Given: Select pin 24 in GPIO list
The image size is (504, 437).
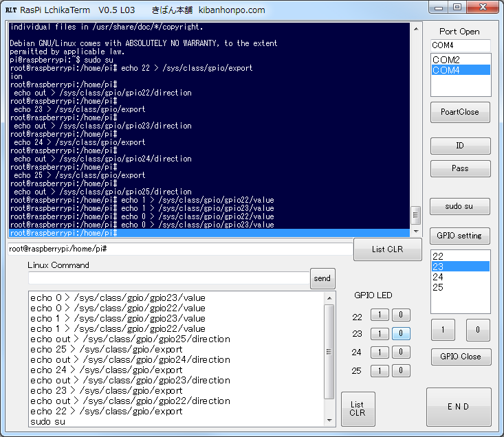Looking at the screenshot, I should click(460, 277).
